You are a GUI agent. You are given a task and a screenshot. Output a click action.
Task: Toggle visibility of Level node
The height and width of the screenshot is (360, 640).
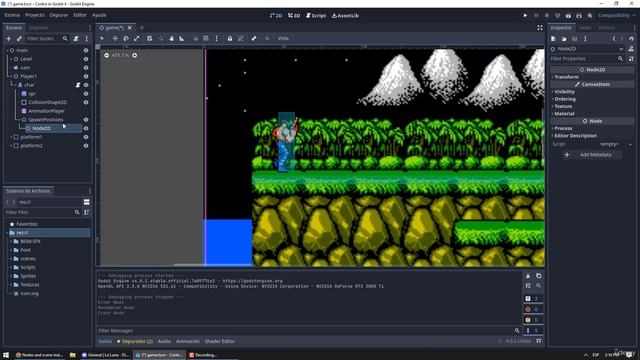[86, 59]
